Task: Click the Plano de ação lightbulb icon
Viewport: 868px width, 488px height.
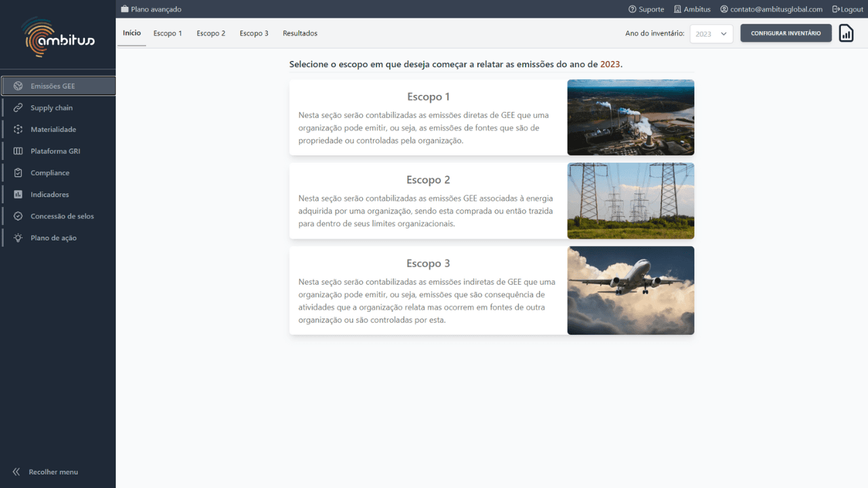Action: [18, 238]
